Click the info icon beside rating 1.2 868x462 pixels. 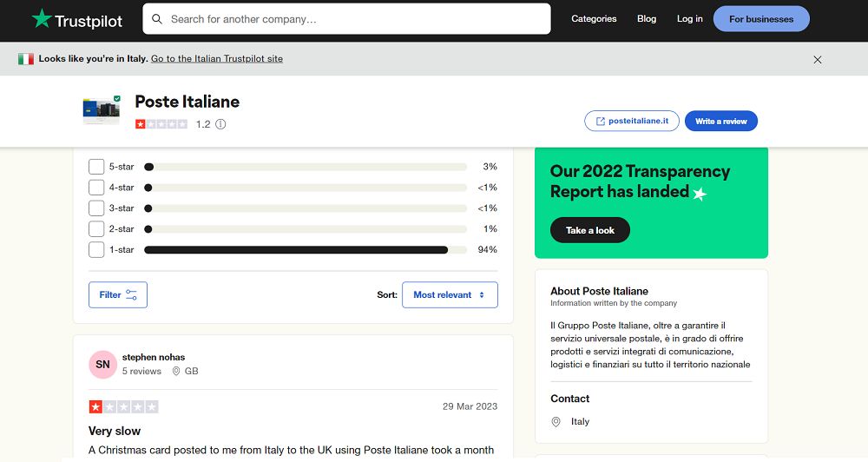(x=220, y=124)
